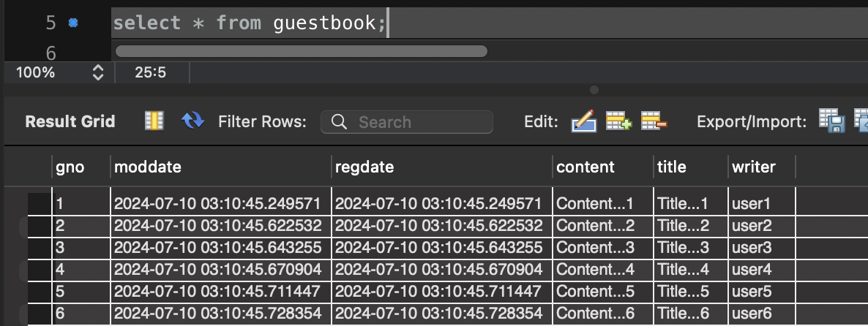Select the Title...4 cell

pos(691,270)
